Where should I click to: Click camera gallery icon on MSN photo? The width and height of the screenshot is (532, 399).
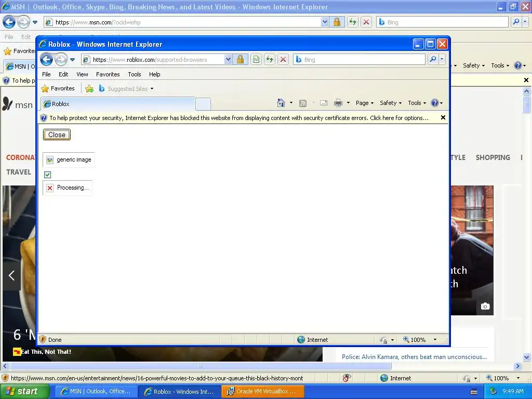coord(485,307)
